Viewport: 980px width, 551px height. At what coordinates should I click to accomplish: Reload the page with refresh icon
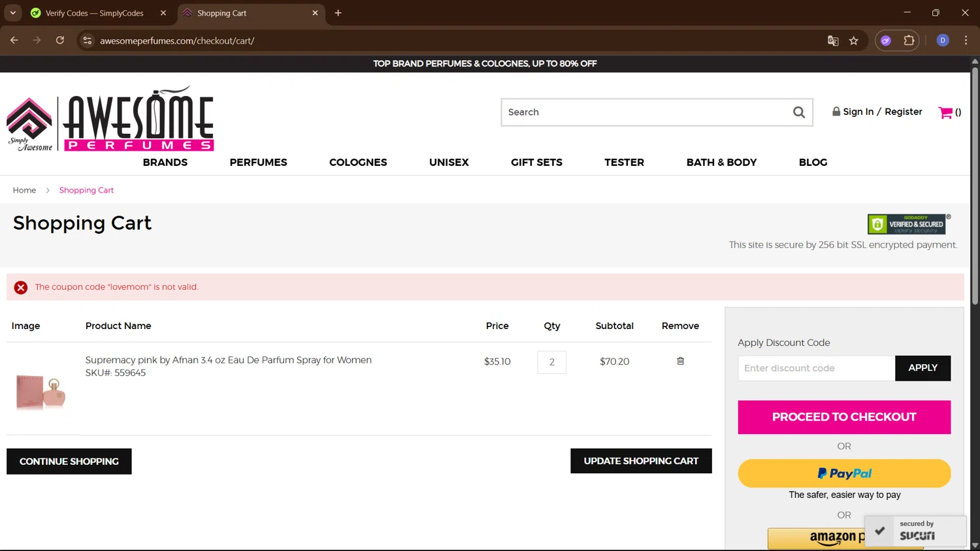pyautogui.click(x=59, y=40)
